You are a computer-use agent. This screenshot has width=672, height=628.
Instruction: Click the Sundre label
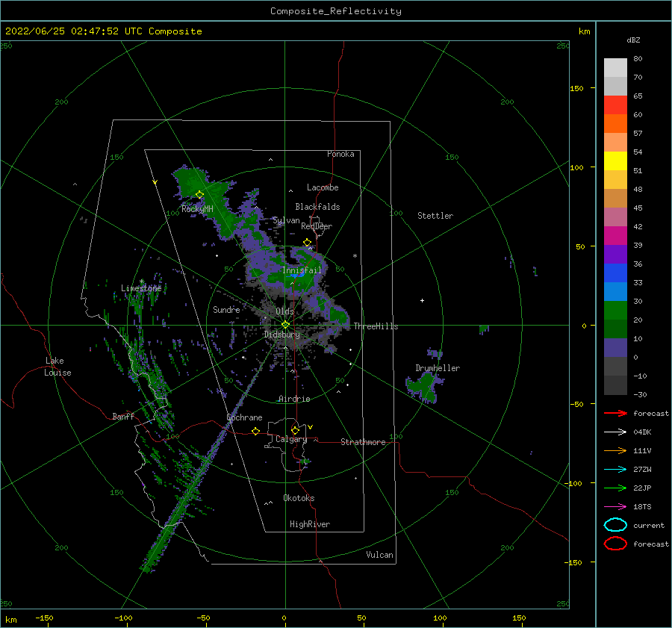[226, 310]
